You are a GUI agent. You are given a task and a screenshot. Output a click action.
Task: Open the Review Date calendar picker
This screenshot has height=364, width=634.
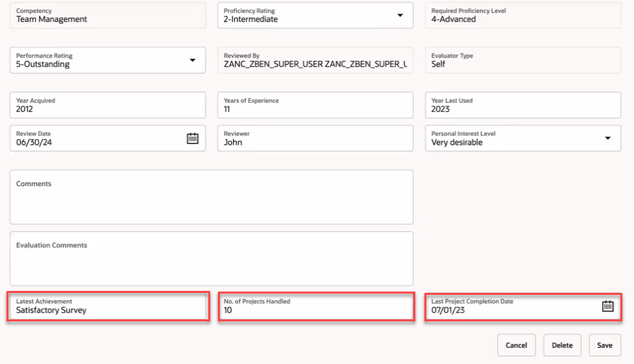click(193, 138)
